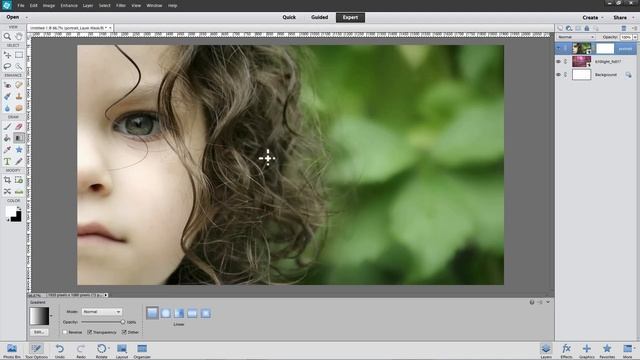Screen dimensions: 640x360
Task: Select the Pencil tool
Action: pyautogui.click(x=19, y=161)
